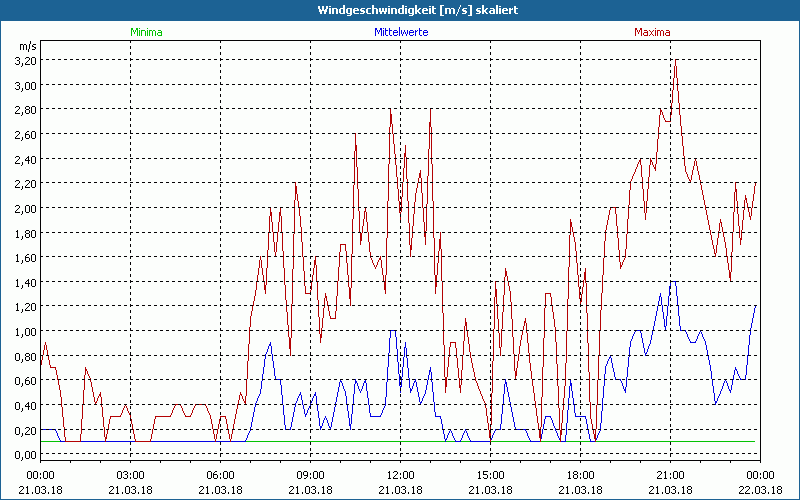Viewport: 800px width, 500px height.
Task: Click the 12:00 time axis label
Action: tap(401, 475)
